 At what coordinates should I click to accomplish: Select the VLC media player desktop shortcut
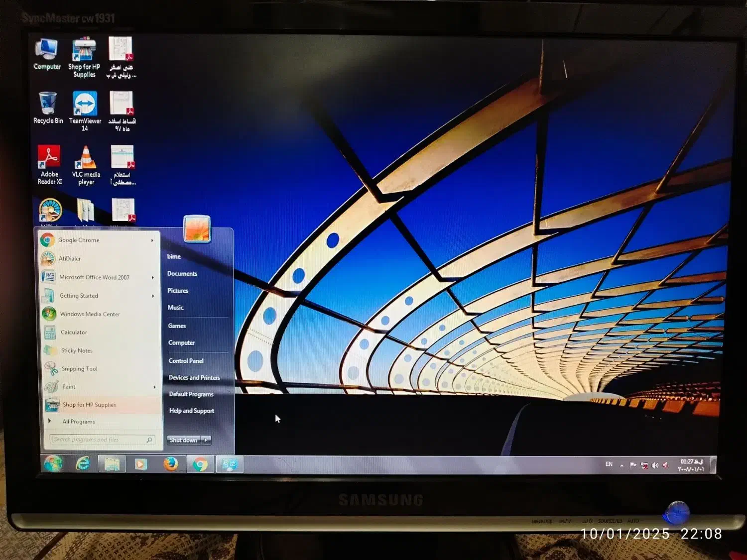pyautogui.click(x=86, y=165)
